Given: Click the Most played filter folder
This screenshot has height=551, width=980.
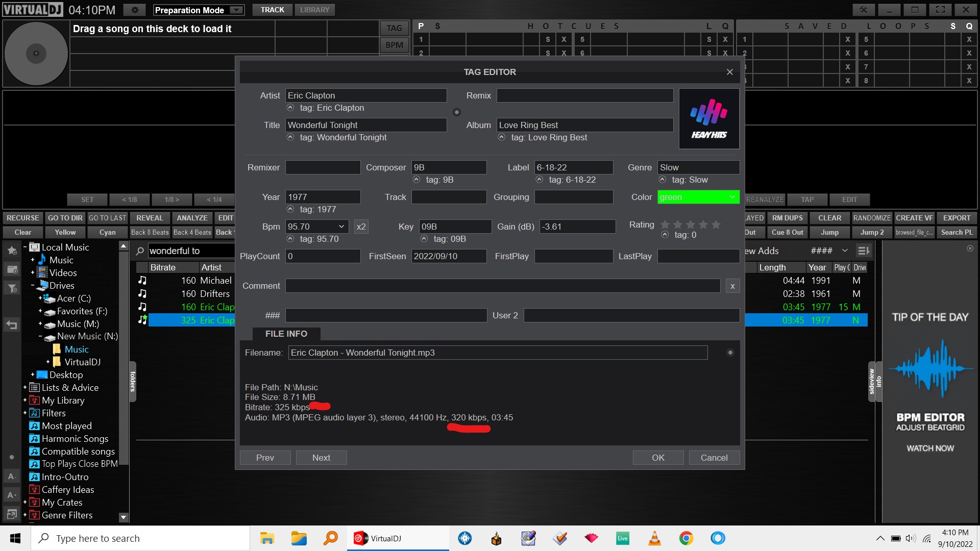Looking at the screenshot, I should click(x=66, y=426).
